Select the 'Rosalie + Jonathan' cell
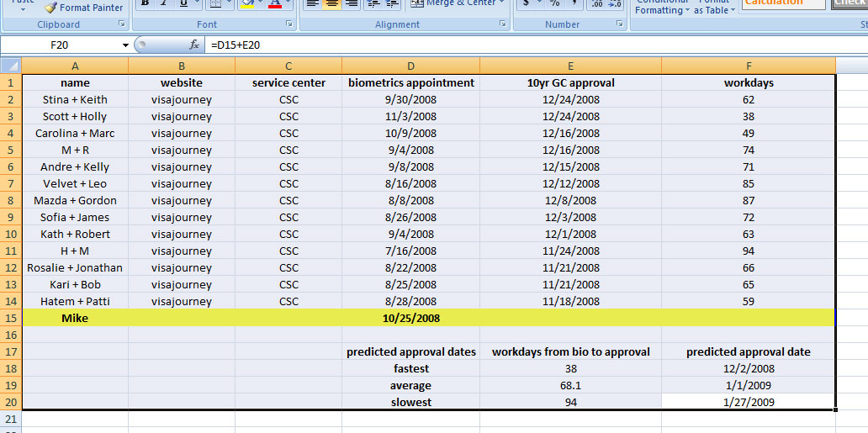 (76, 267)
